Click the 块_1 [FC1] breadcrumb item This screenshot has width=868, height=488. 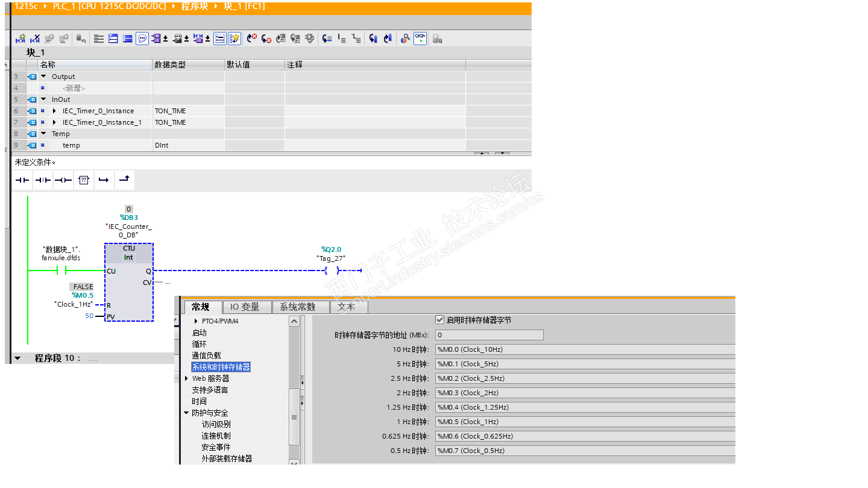click(x=245, y=6)
